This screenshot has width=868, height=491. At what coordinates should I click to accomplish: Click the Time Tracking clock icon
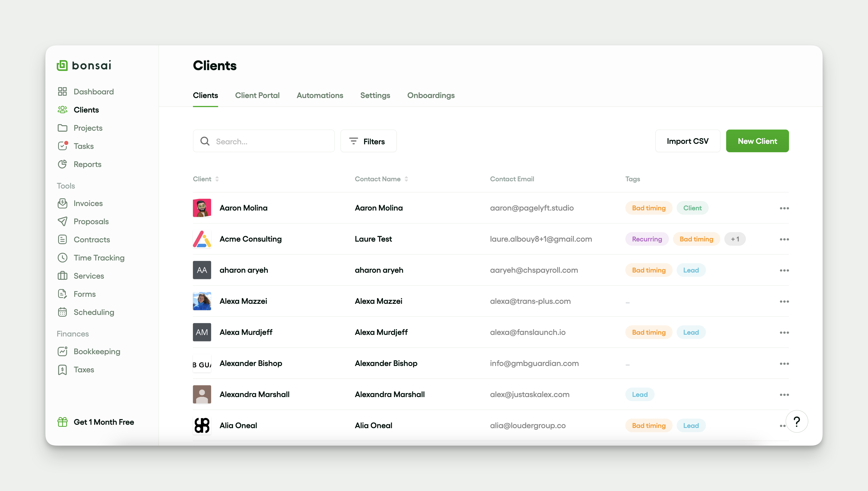pyautogui.click(x=62, y=258)
